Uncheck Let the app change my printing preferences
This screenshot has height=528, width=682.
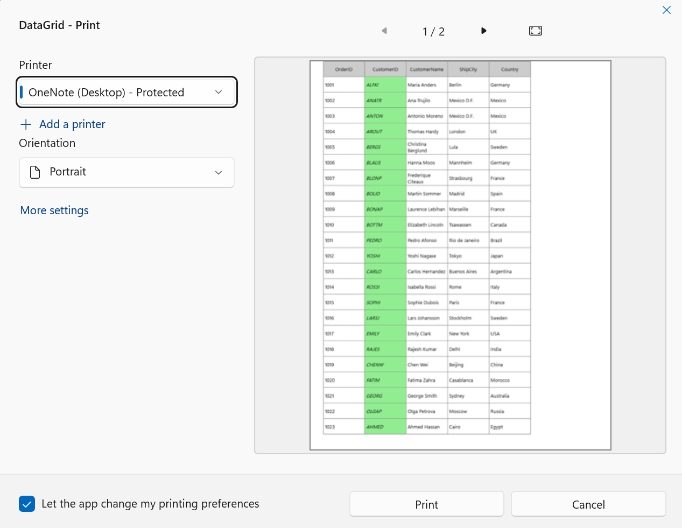27,504
